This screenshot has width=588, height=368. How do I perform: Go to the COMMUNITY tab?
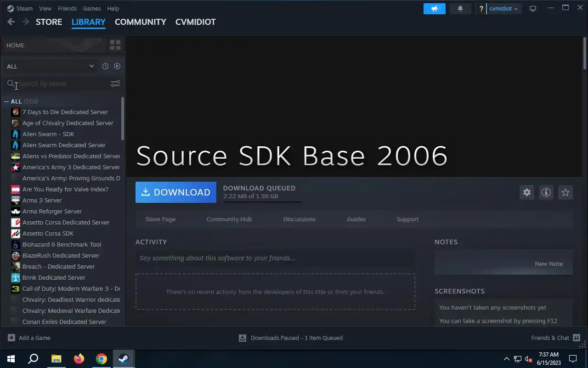pyautogui.click(x=140, y=22)
